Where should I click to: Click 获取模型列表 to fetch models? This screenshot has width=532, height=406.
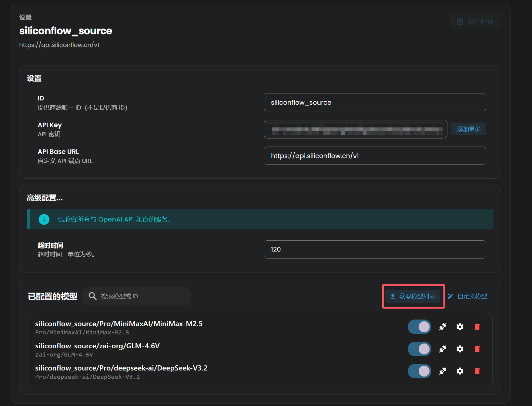click(x=413, y=296)
